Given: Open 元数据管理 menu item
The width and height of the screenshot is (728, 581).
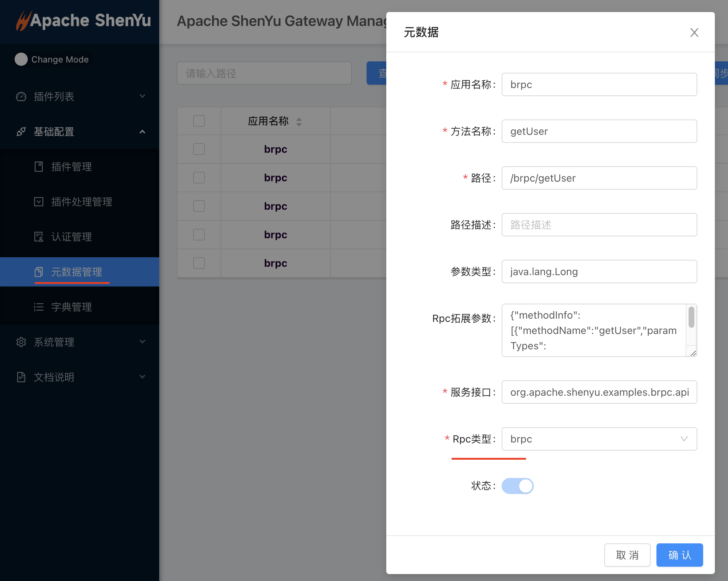Looking at the screenshot, I should 77,272.
